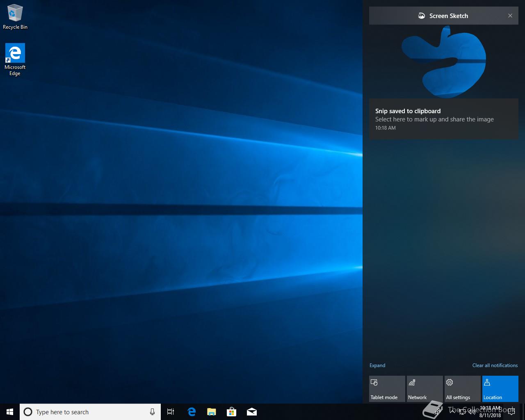Open the Network quick action tile
Viewport: 525px width, 420px height.
(425, 389)
